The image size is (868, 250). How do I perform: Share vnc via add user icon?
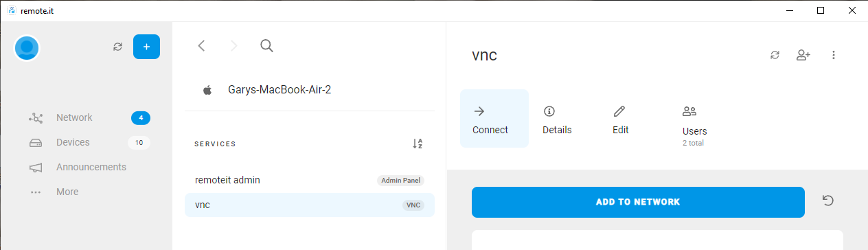pos(803,55)
